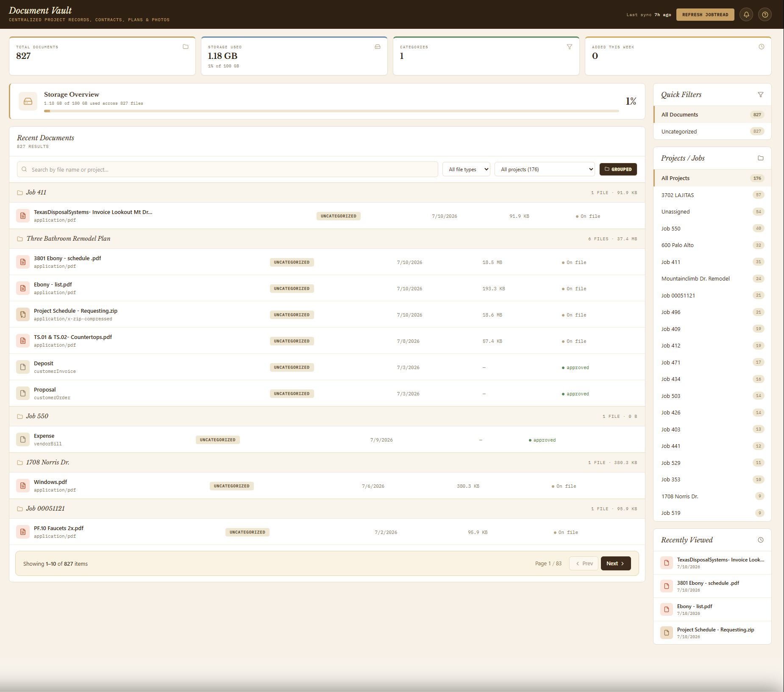Screen dimensions: 784x692
Task: Click the Storage Overview drive icon
Action: point(28,101)
